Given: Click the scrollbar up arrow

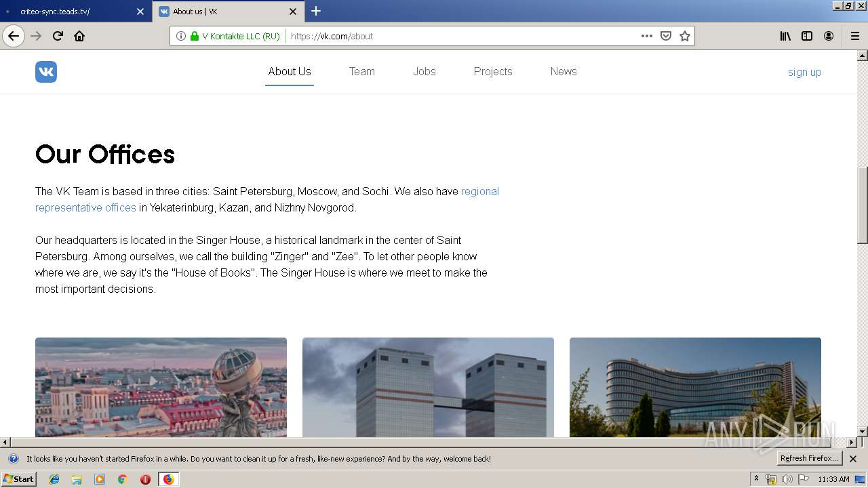Looking at the screenshot, I should click(x=863, y=56).
